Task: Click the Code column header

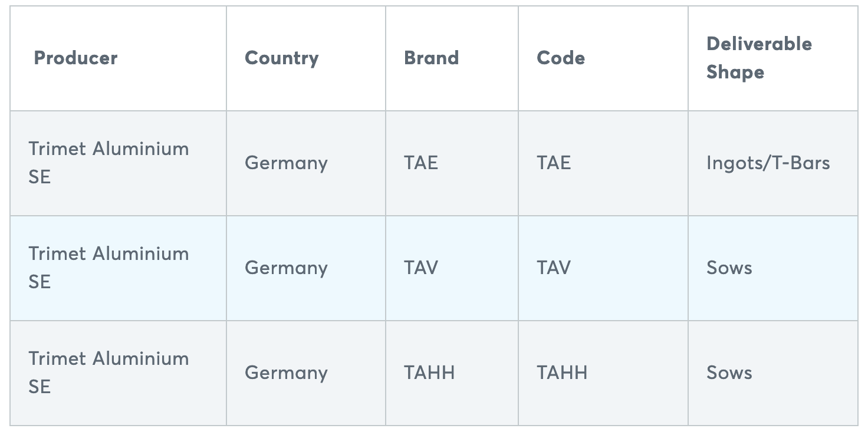Action: coord(561,58)
